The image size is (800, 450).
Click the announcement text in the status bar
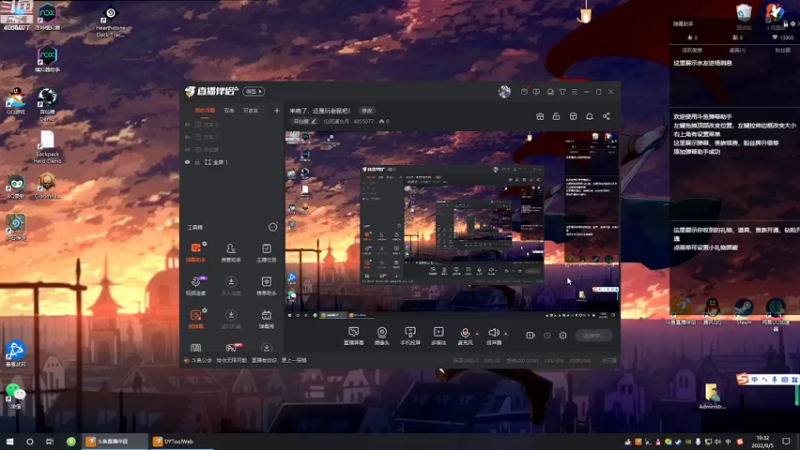pos(249,360)
